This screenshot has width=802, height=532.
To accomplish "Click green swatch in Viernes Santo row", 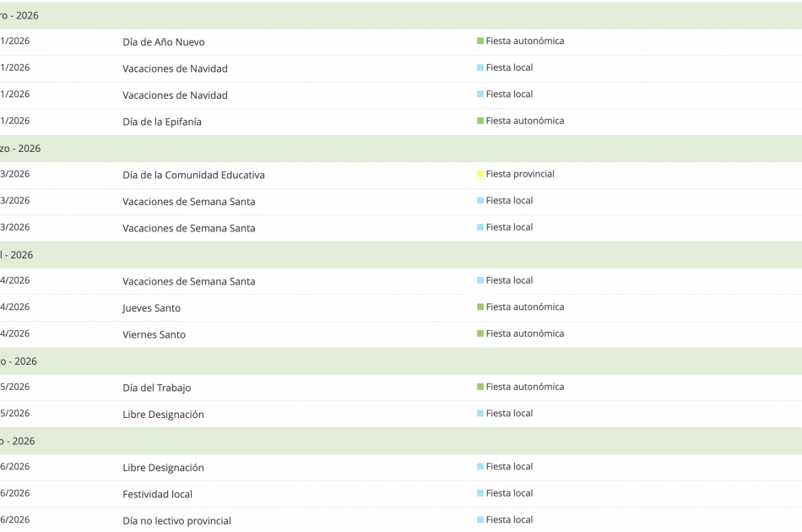I will [480, 334].
